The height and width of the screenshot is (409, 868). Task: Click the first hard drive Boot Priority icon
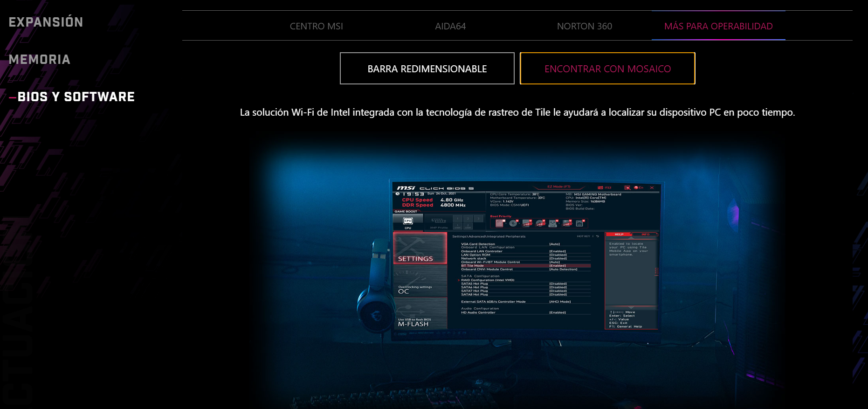click(x=500, y=223)
